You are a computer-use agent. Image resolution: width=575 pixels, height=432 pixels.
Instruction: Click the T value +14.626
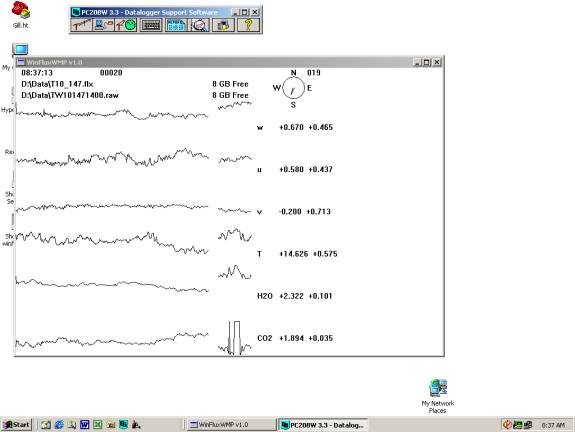(294, 254)
